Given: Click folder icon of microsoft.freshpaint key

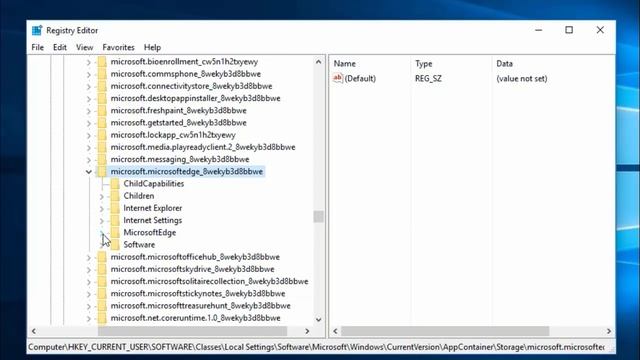Looking at the screenshot, I should (102, 111).
